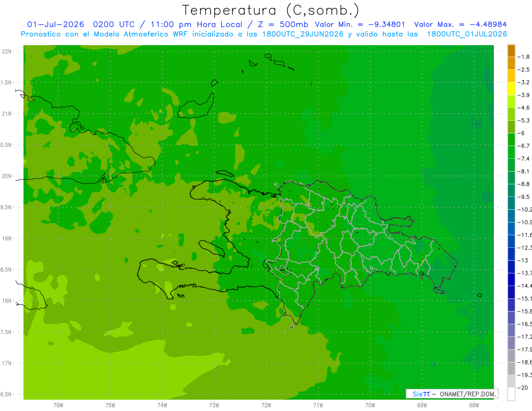The width and height of the screenshot is (532, 411).
Task: Pick the brown-orange top legend swatch
Action: pyautogui.click(x=511, y=51)
